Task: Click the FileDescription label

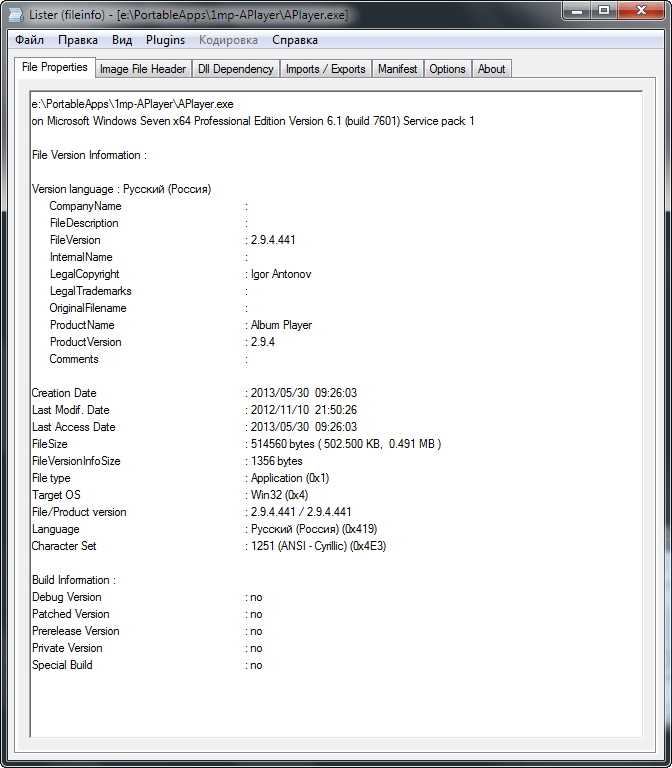Action: (84, 223)
